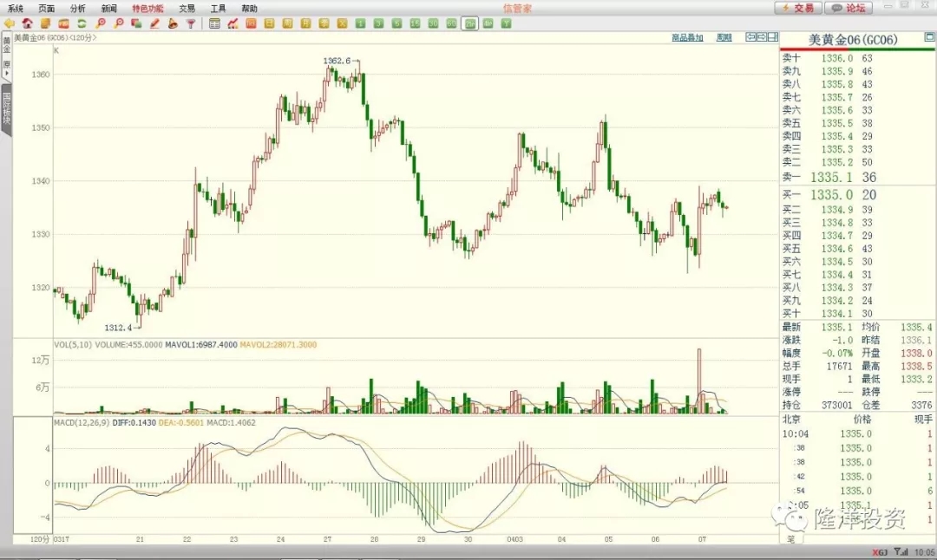Switch to 3-minute period
This screenshot has width=937, height=560.
378,24
